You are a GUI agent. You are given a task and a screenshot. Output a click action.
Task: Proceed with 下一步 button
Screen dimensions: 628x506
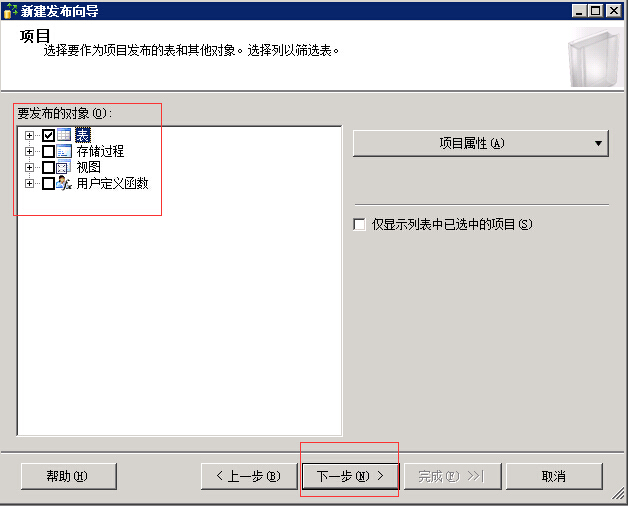(x=350, y=476)
